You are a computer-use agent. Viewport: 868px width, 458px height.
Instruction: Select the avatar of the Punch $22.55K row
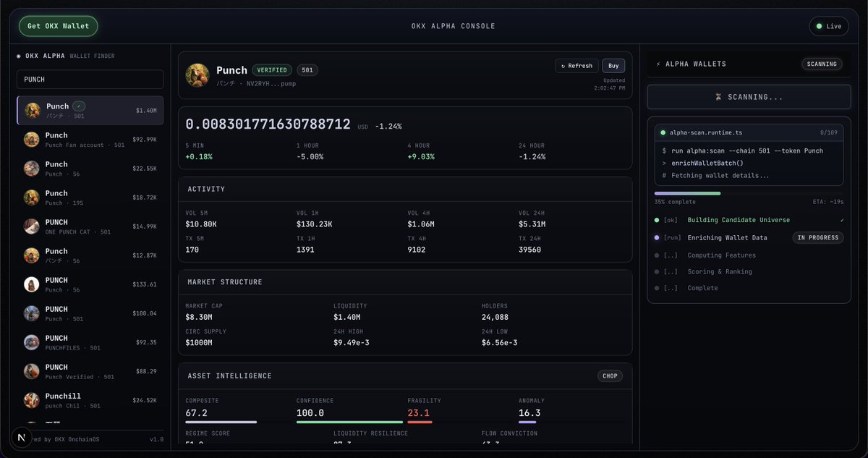31,169
